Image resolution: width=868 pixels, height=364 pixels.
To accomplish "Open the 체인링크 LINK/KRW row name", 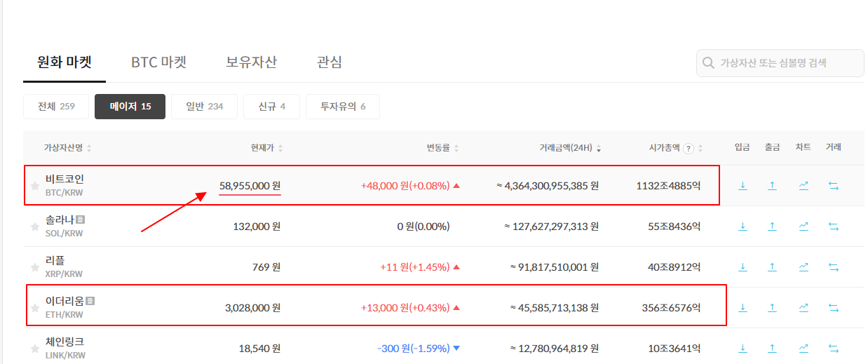I will (65, 347).
